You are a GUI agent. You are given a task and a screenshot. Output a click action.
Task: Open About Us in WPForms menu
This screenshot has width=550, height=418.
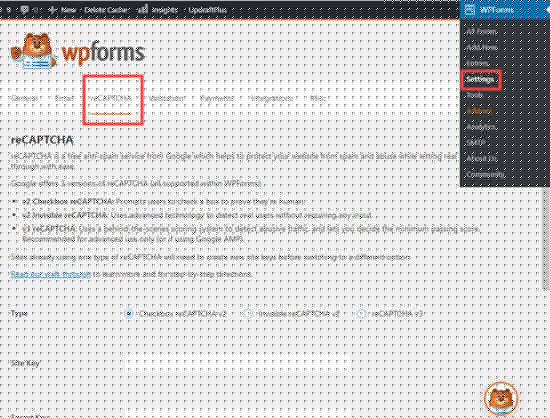click(x=481, y=159)
